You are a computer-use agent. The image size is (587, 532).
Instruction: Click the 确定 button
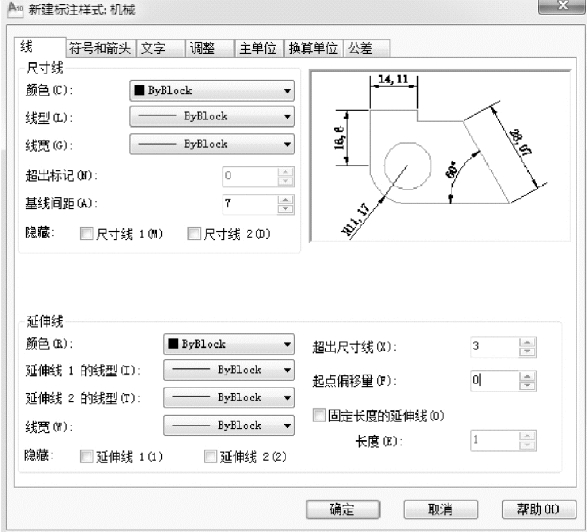pyautogui.click(x=343, y=510)
